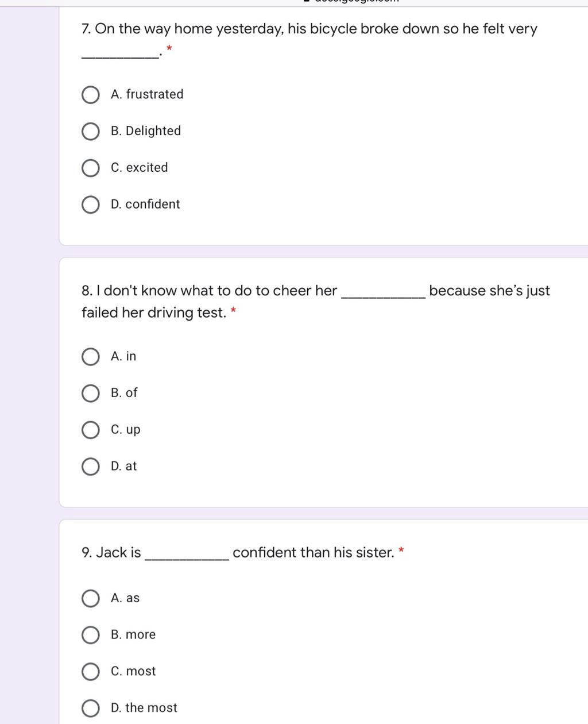The width and height of the screenshot is (588, 724).
Task: Mark D. at in question 8
Action: point(90,467)
